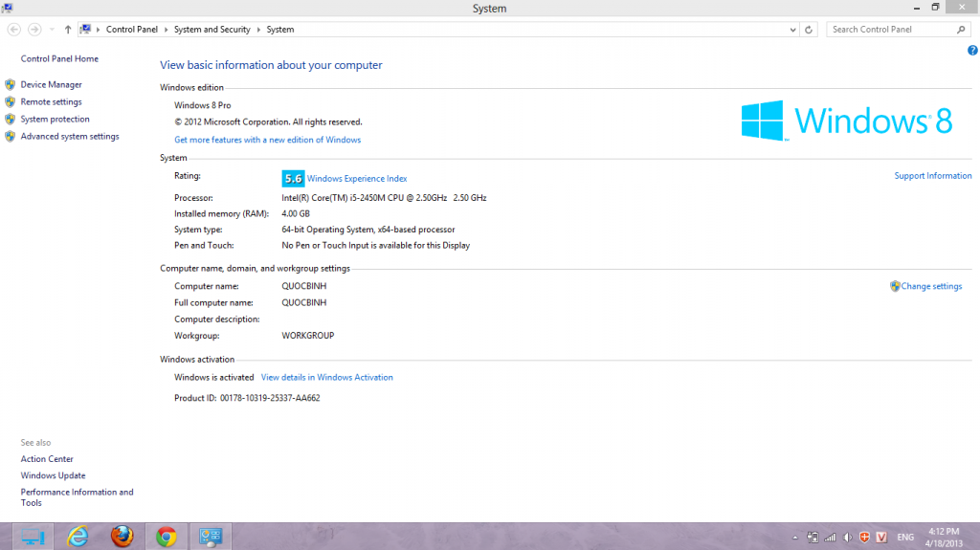Open Advanced system settings
The height and width of the screenshot is (550, 980).
pyautogui.click(x=70, y=136)
